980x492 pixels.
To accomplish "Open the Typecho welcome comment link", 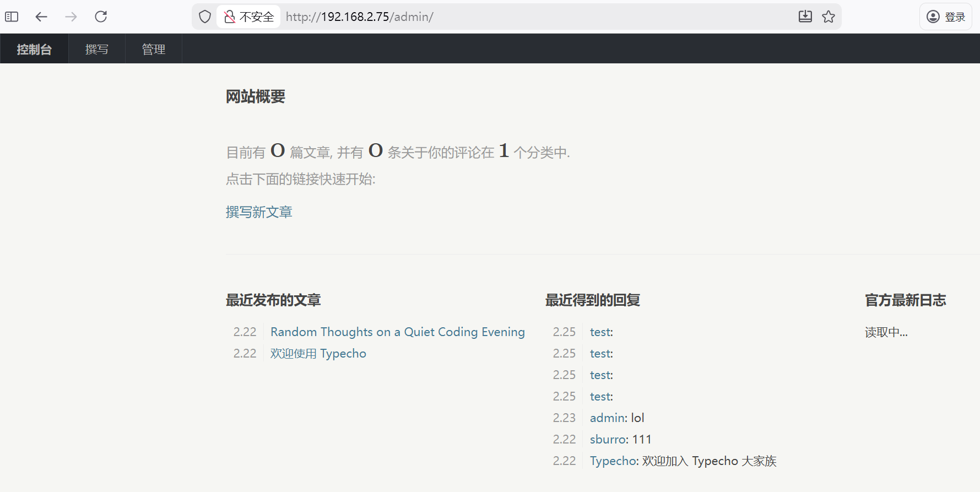I will point(613,461).
